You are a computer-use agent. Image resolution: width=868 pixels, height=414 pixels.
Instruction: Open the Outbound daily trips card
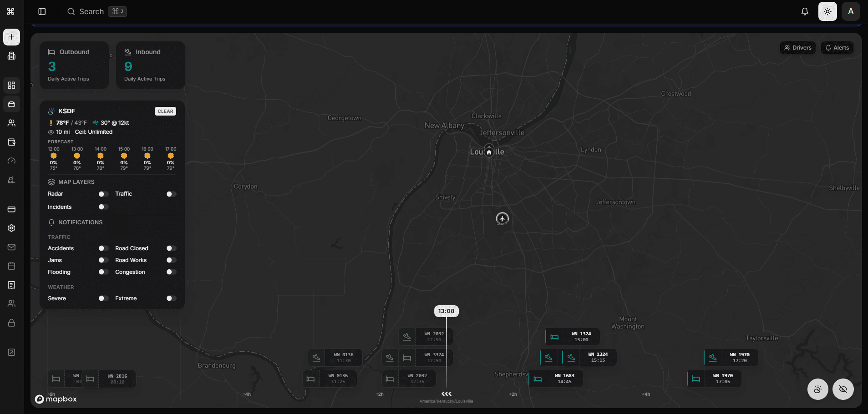point(74,65)
